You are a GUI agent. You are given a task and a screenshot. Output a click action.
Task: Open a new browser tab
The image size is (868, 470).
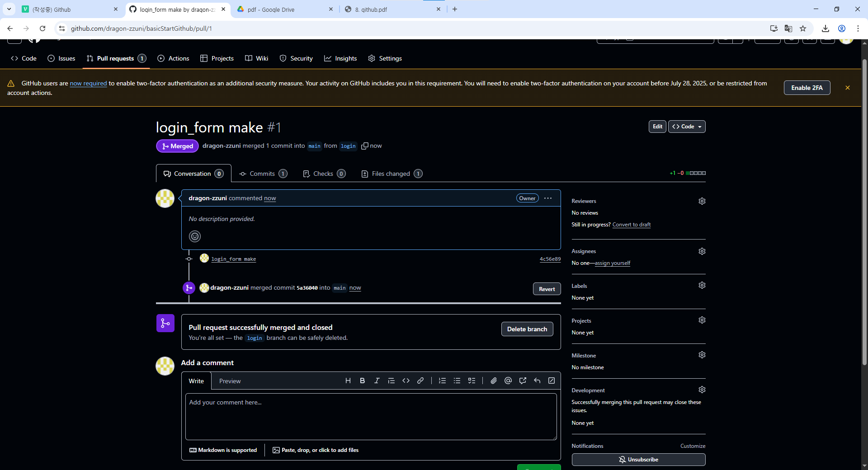click(455, 9)
